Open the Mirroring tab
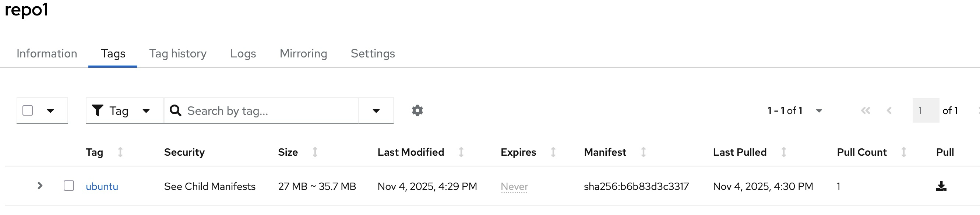980x215 pixels. (x=303, y=54)
